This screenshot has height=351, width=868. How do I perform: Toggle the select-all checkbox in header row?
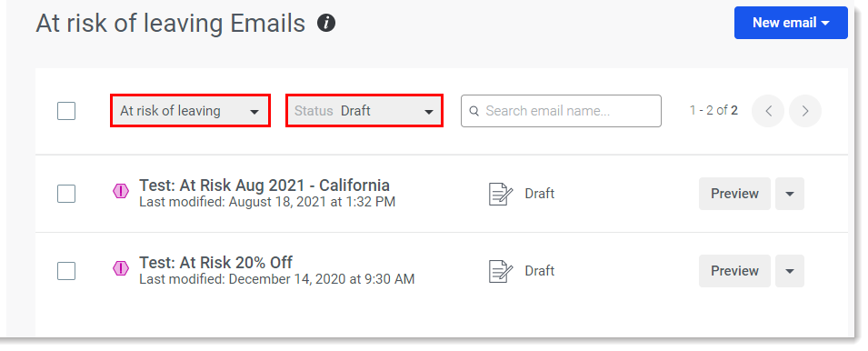point(66,111)
